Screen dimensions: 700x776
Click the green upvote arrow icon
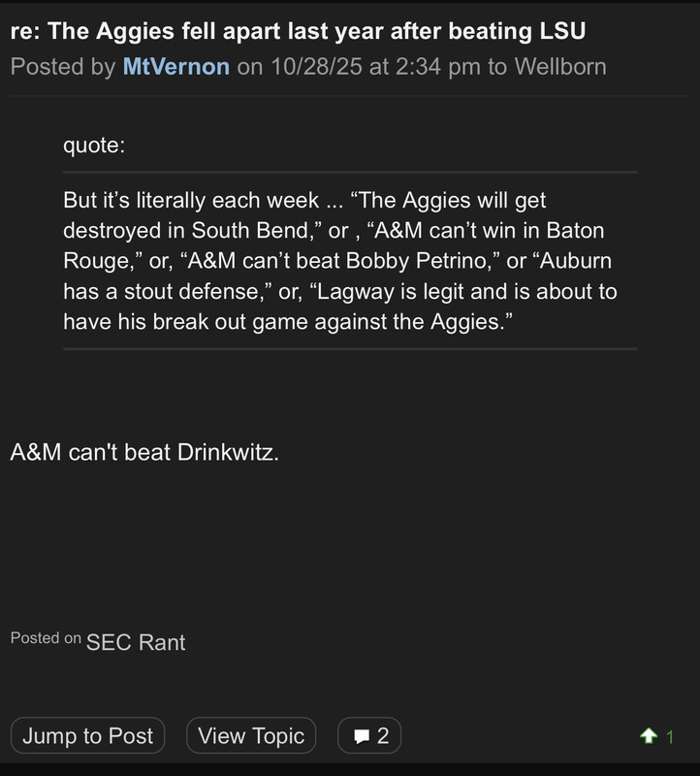pos(649,736)
